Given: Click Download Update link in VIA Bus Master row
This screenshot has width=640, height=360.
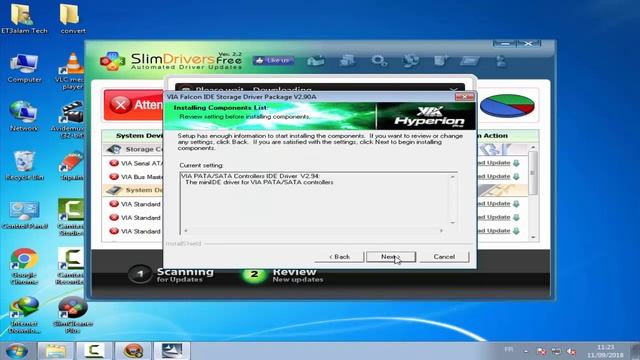Looking at the screenshot, I should click(x=493, y=176).
